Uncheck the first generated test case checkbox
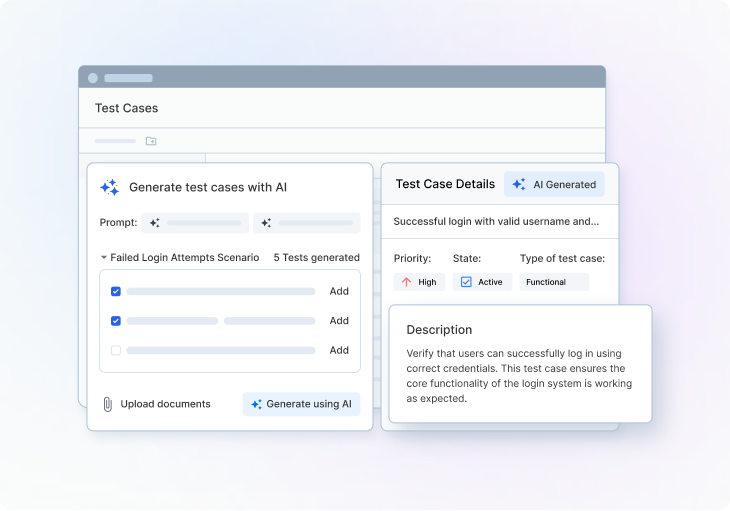Screen dimensions: 730x511 tap(116, 292)
